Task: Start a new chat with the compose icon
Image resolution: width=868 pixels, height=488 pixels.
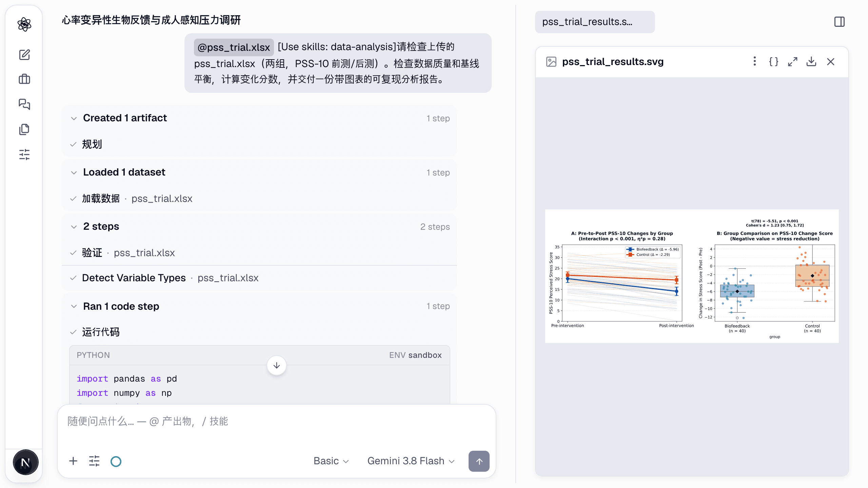Action: click(x=24, y=55)
